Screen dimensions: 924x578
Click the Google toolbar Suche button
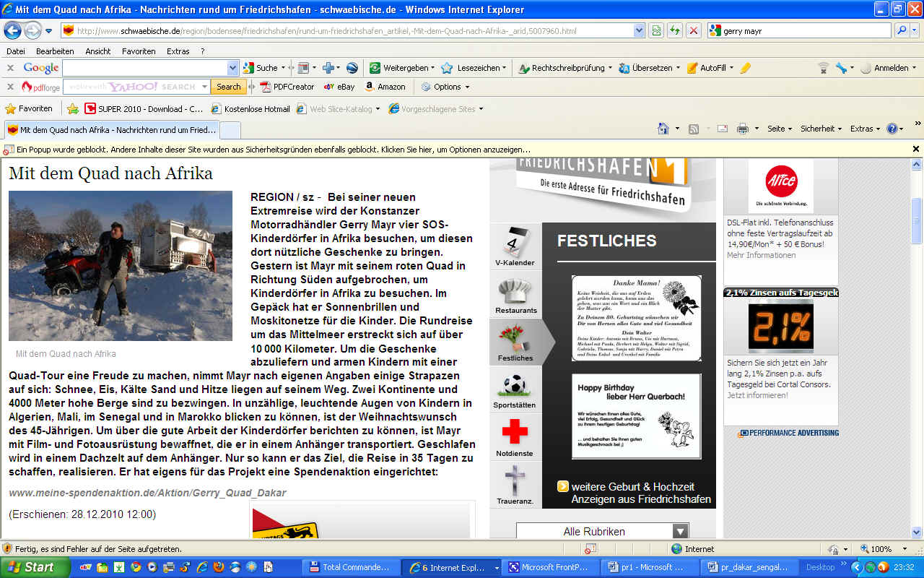click(x=261, y=68)
